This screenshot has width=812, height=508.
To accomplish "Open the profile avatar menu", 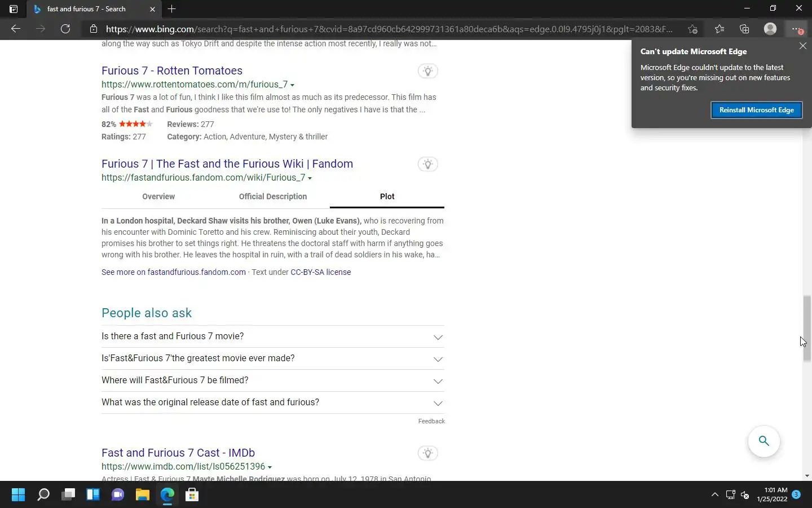I will pyautogui.click(x=770, y=29).
